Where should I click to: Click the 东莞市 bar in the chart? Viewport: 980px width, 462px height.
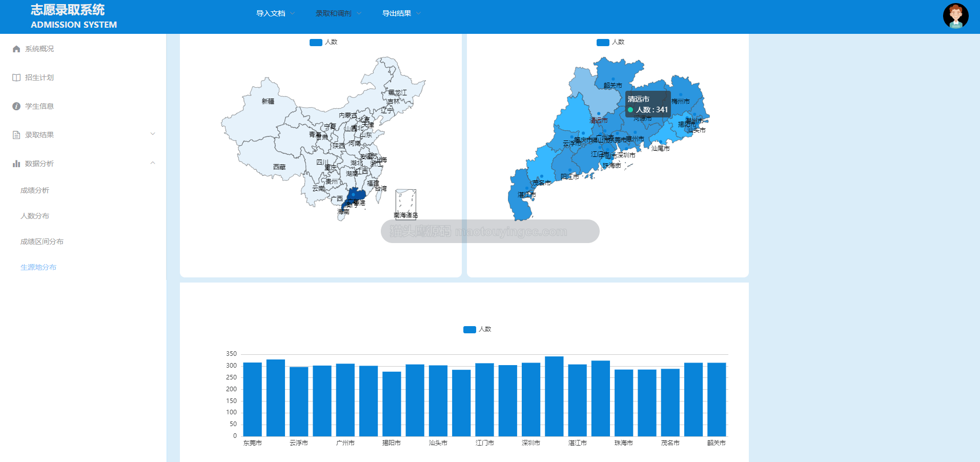253,399
